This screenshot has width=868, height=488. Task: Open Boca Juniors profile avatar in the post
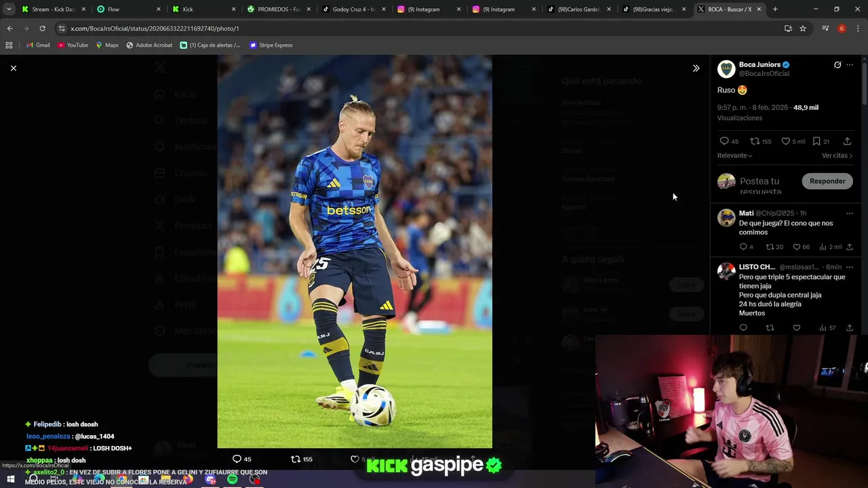[x=726, y=68]
